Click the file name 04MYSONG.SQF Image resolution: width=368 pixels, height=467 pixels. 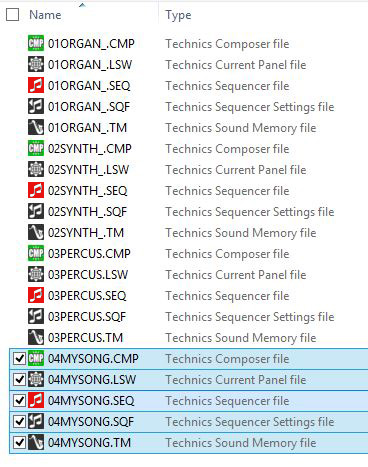(91, 422)
